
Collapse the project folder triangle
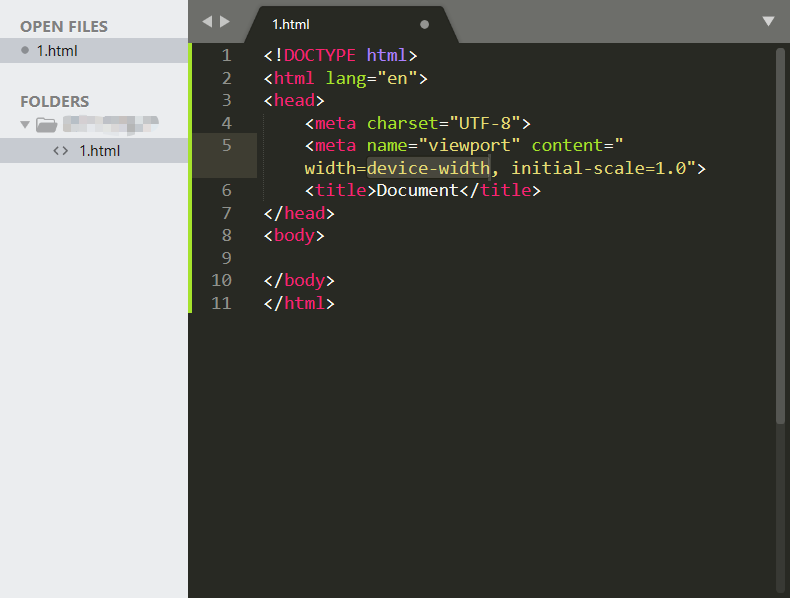(x=25, y=124)
